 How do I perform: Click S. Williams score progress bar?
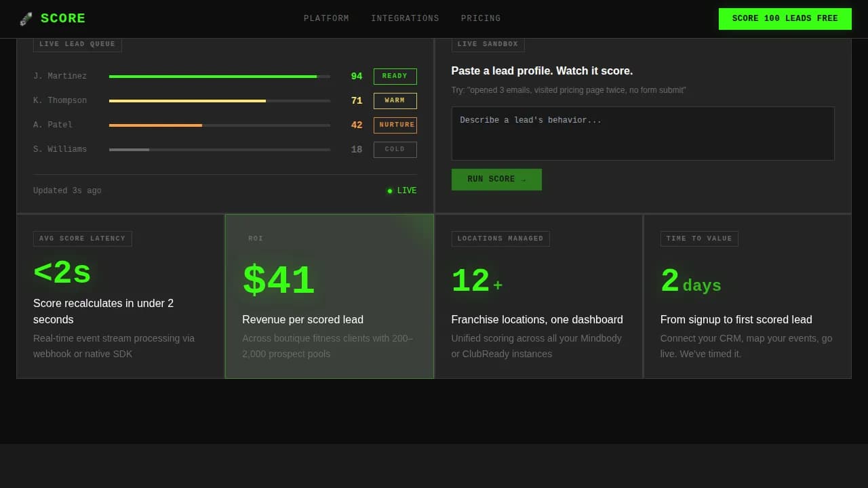(x=220, y=150)
